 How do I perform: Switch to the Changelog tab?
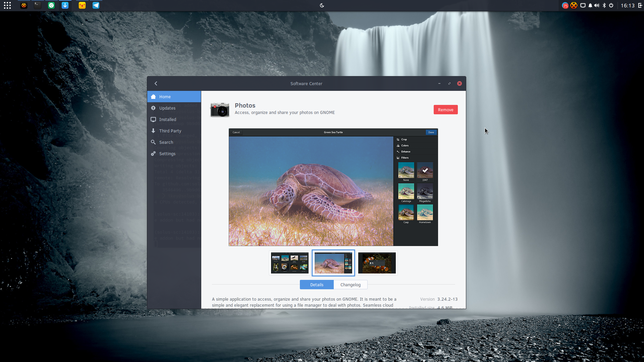(x=351, y=285)
